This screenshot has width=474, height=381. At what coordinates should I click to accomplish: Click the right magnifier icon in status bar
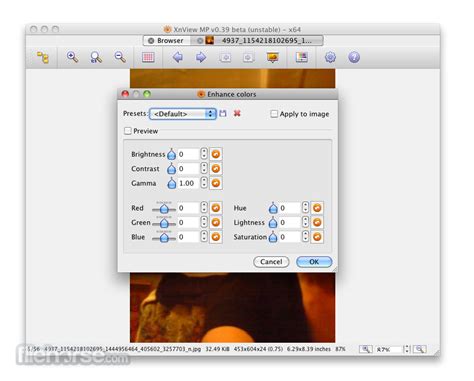point(420,349)
